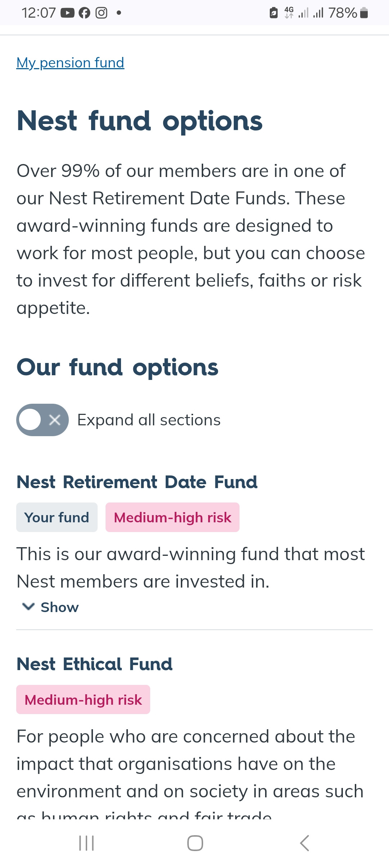
Task: Tap the Facebook notification icon
Action: [x=84, y=13]
